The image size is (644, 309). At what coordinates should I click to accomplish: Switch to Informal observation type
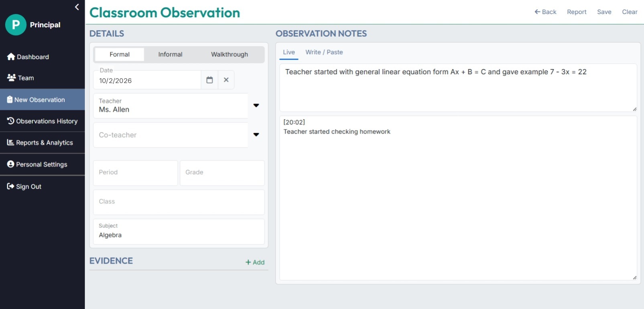[170, 55]
